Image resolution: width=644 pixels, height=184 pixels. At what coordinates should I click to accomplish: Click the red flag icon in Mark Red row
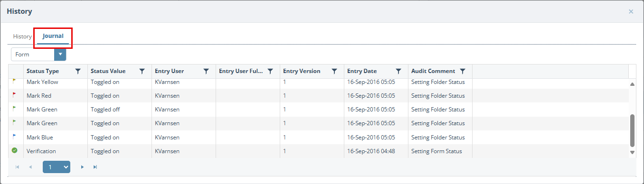pyautogui.click(x=14, y=95)
